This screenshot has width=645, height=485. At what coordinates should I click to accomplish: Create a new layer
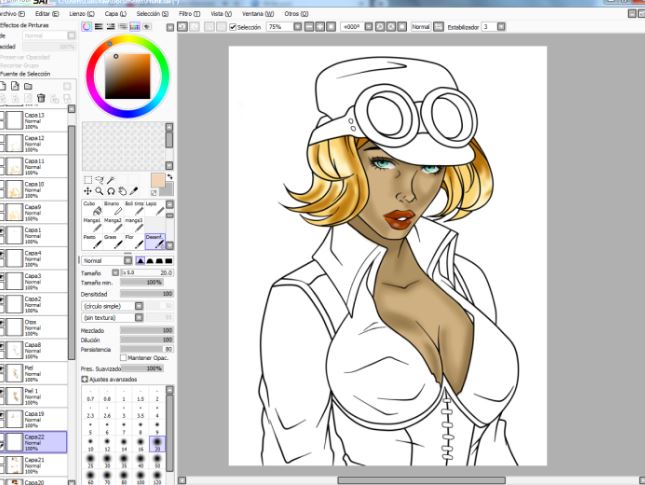(x=3, y=86)
